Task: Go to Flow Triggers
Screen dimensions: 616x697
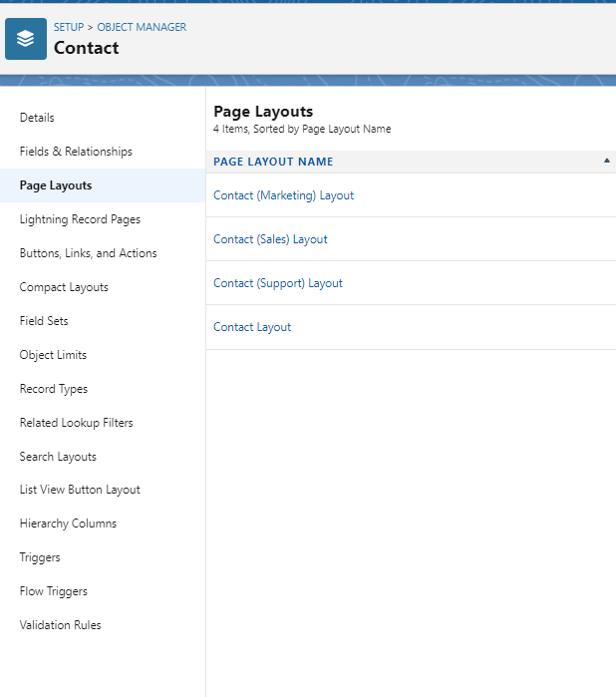Action: click(54, 591)
